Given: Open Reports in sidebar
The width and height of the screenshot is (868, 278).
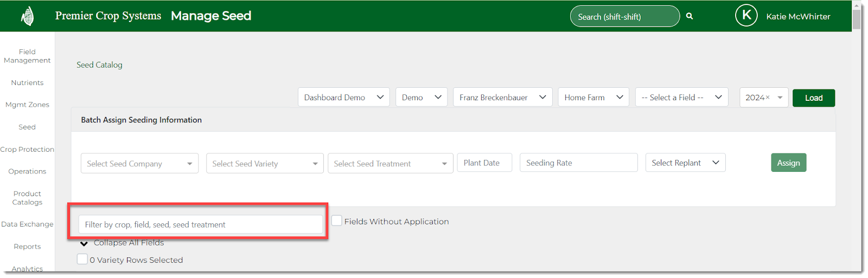Looking at the screenshot, I should coord(27,246).
